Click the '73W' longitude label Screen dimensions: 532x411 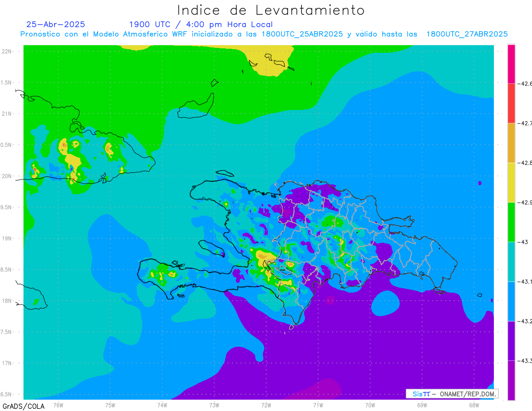tap(214, 405)
